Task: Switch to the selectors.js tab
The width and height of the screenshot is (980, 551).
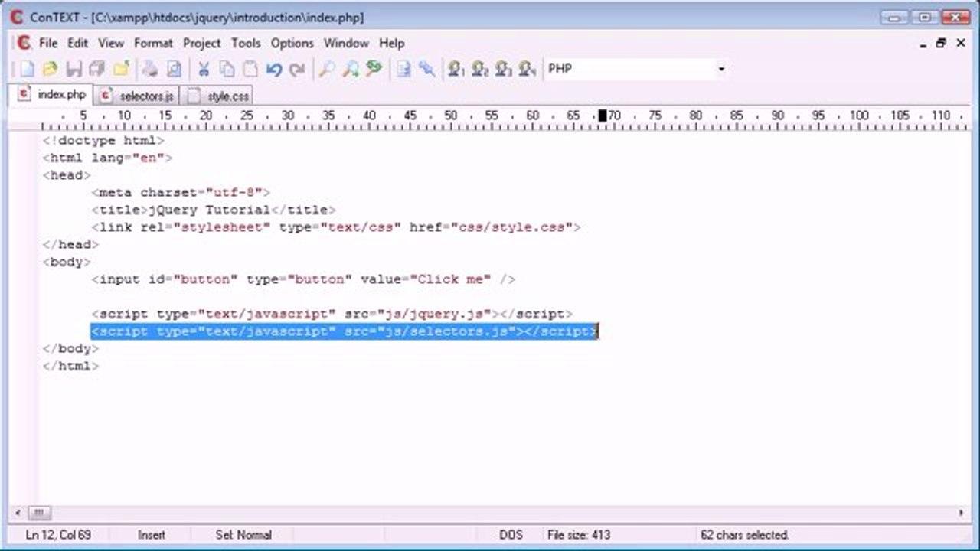Action: 137,96
